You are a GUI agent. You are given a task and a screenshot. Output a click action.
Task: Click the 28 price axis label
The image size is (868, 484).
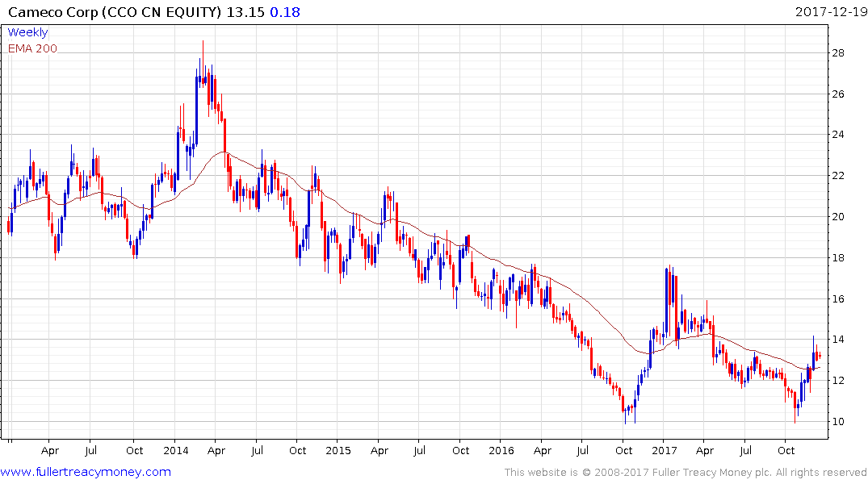[x=840, y=53]
